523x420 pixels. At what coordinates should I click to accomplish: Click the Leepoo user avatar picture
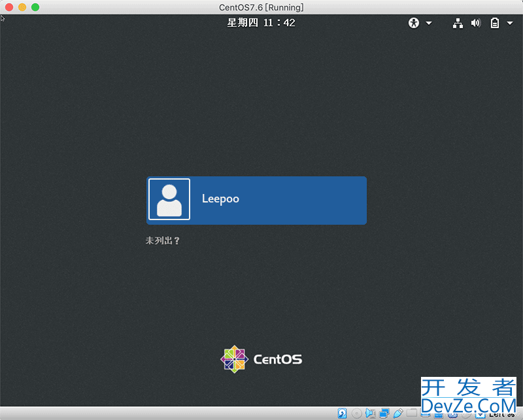(169, 199)
